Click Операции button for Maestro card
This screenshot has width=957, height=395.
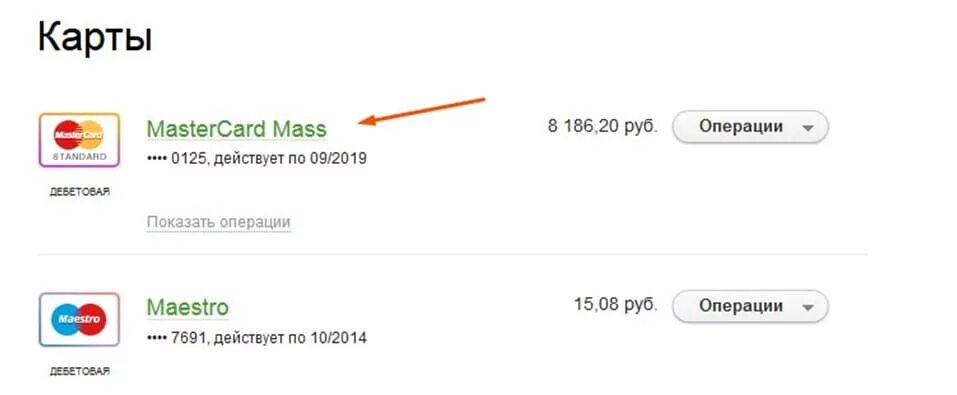pyautogui.click(x=750, y=306)
